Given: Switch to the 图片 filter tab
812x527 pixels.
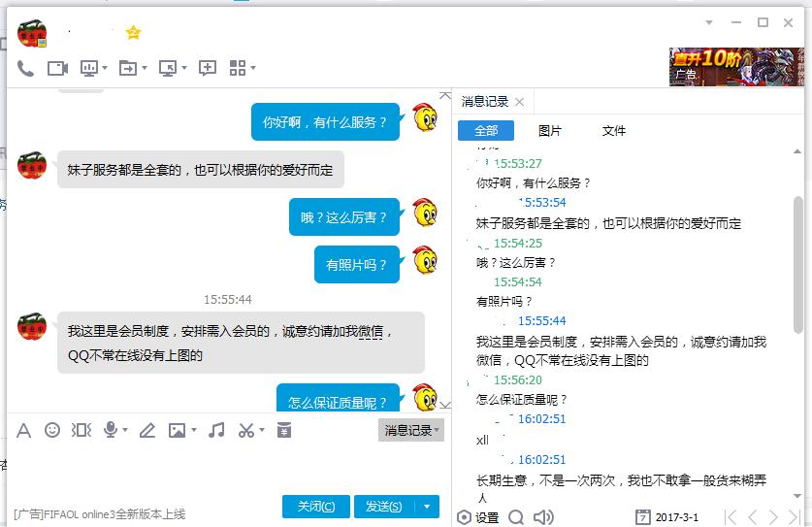Looking at the screenshot, I should pos(550,131).
